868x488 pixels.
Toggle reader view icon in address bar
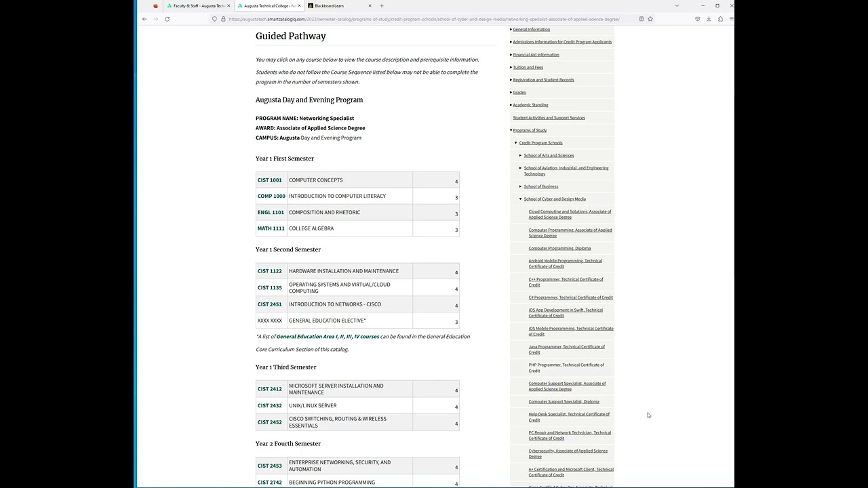click(x=642, y=19)
